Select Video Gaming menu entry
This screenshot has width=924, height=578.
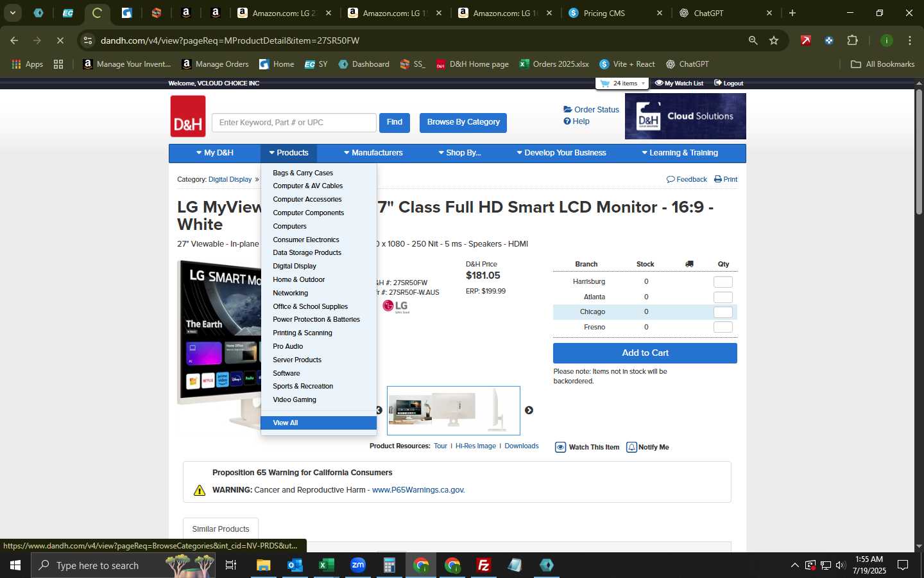pyautogui.click(x=295, y=400)
